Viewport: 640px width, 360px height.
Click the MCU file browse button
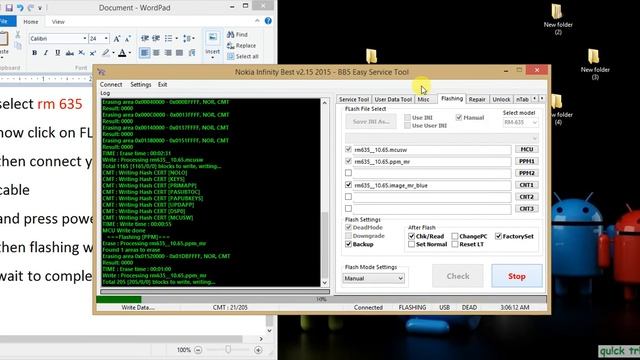tap(527, 149)
